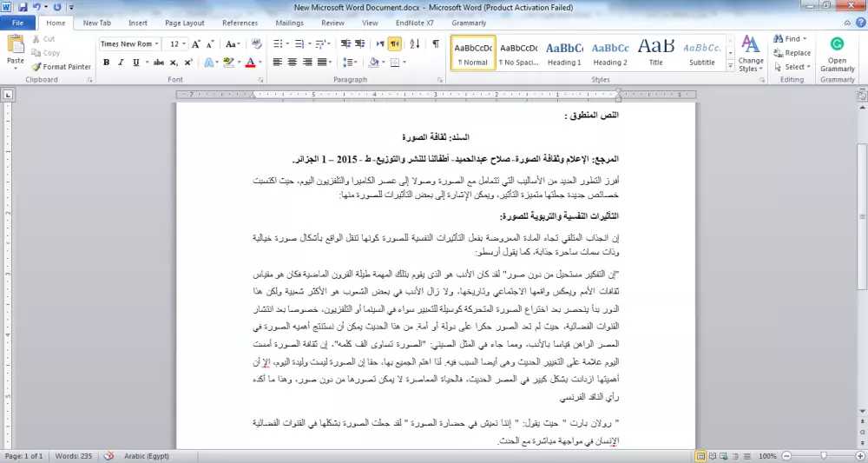This screenshot has height=463, width=868.
Task: Apply bullet list formatting
Action: point(278,43)
